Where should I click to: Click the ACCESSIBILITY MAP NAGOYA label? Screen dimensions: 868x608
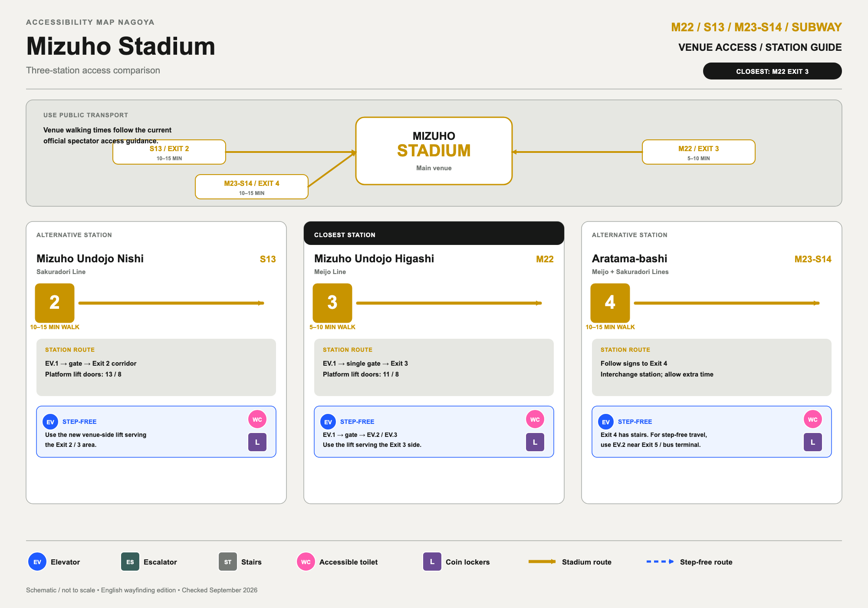click(90, 22)
